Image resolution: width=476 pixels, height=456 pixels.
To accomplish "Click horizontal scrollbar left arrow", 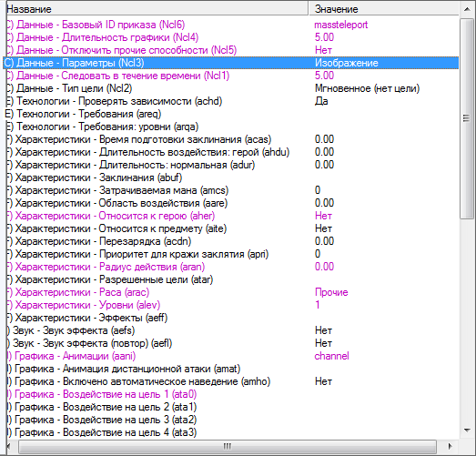I will coord(9,446).
